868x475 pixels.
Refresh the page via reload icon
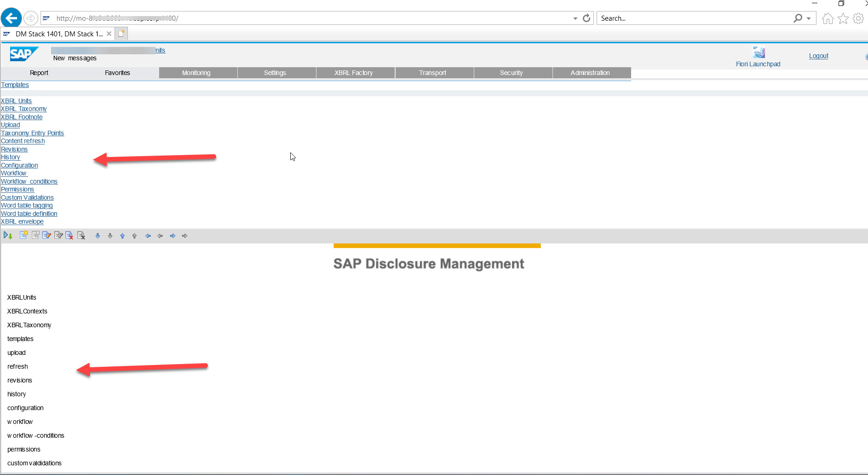(586, 18)
